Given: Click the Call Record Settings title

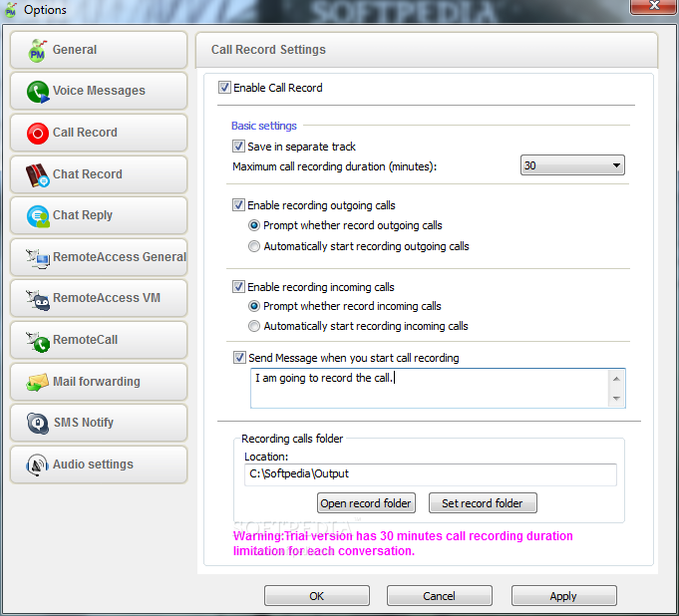Looking at the screenshot, I should [268, 50].
